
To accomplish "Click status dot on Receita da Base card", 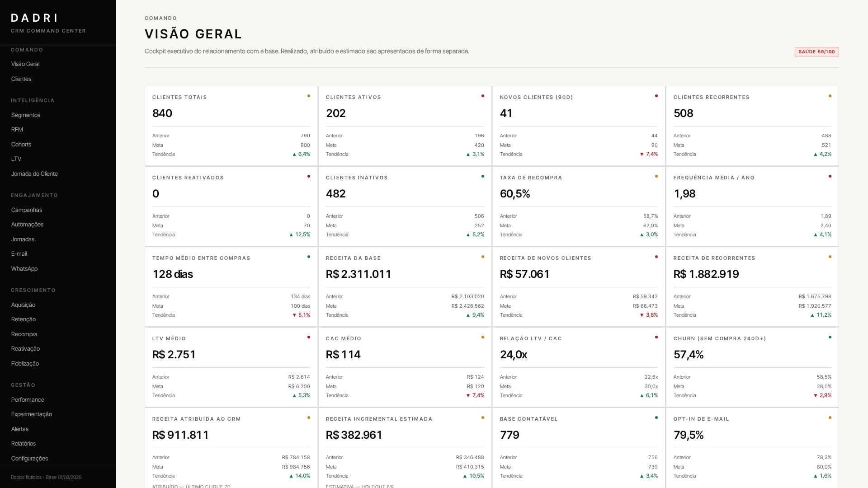I will click(x=483, y=257).
